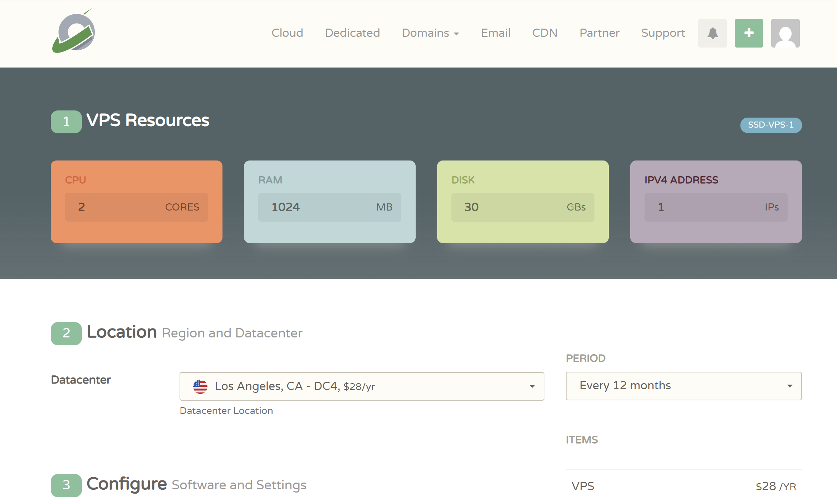
Task: Open the notifications bell
Action: click(713, 33)
